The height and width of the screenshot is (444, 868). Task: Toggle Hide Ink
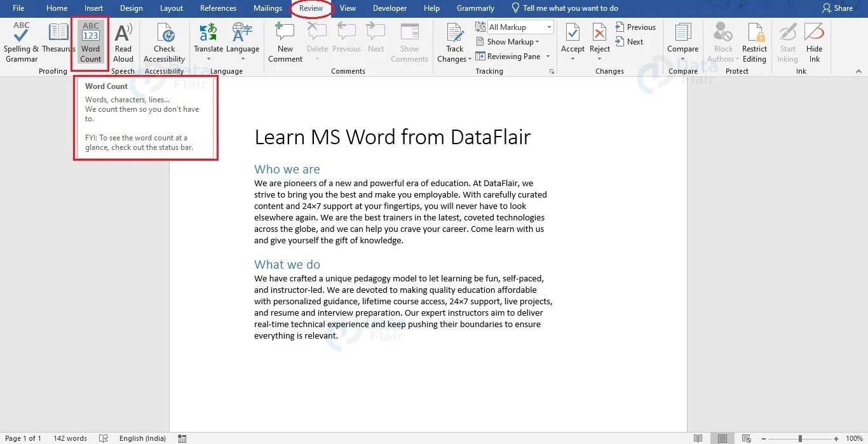(814, 41)
